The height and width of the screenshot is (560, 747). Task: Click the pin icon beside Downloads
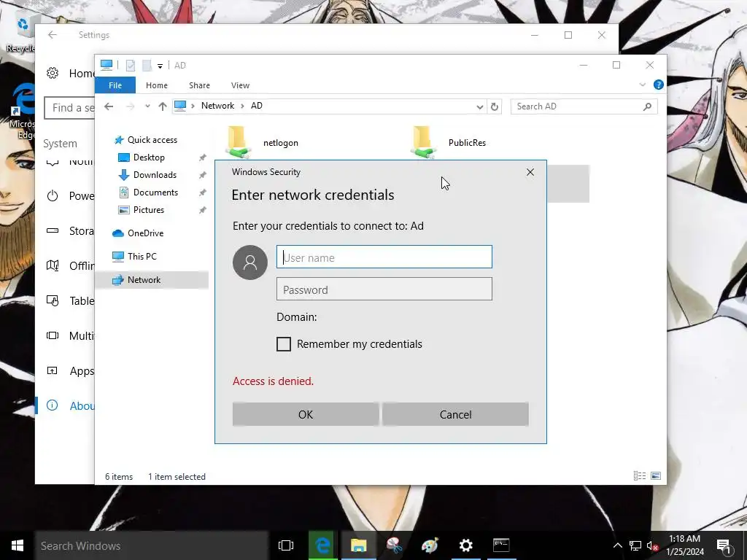(203, 175)
